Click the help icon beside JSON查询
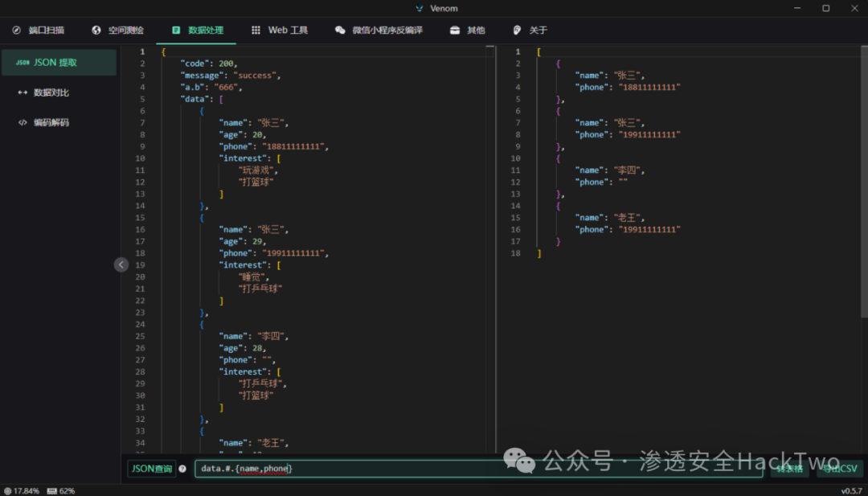The height and width of the screenshot is (496, 868). pyautogui.click(x=182, y=469)
